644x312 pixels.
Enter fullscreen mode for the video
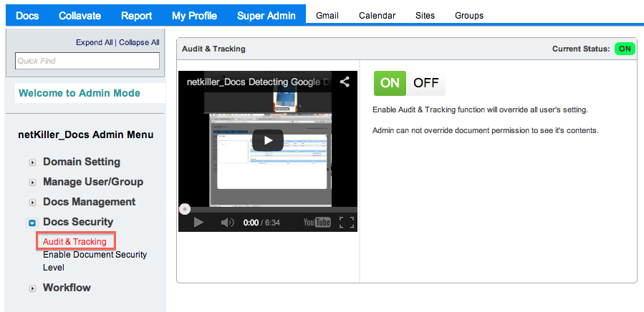[347, 222]
